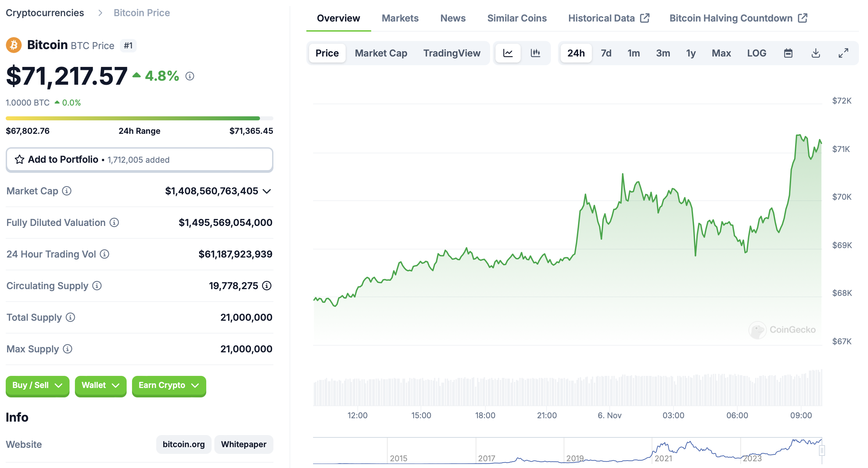The image size is (868, 468).
Task: Click info icon beside 4.8% change
Action: pyautogui.click(x=190, y=76)
